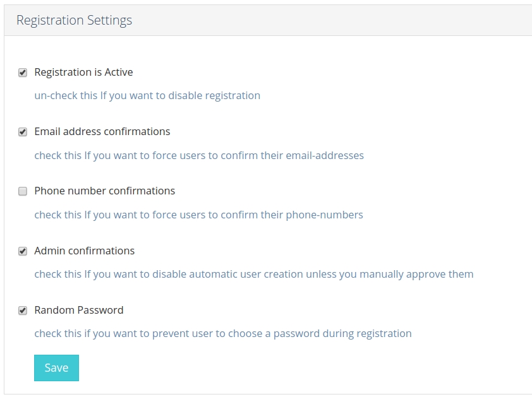Click the confirm email-addresses hint text
Screen dimensions: 532x397
point(198,155)
